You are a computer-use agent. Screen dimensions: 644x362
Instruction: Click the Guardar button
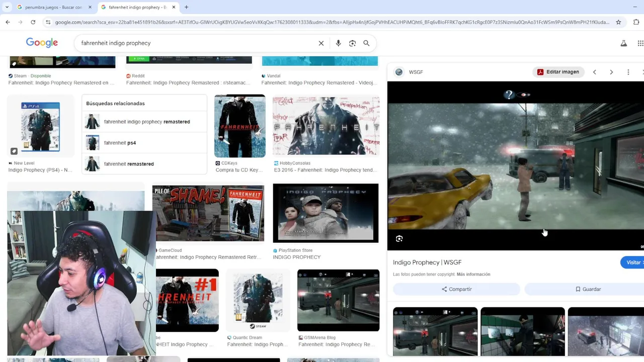coord(588,289)
